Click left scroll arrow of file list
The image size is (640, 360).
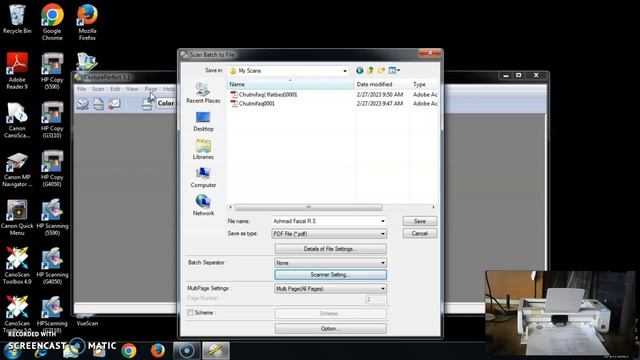230,207
